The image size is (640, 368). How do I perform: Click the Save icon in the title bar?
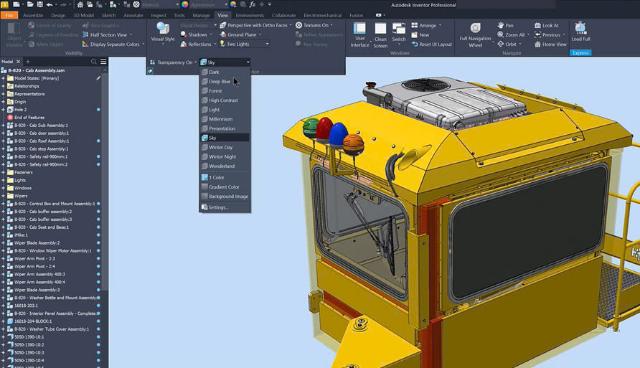coord(40,4)
